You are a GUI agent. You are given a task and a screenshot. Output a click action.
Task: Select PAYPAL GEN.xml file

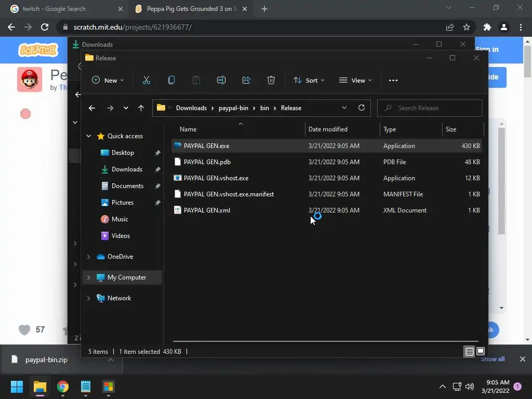(327, 210)
